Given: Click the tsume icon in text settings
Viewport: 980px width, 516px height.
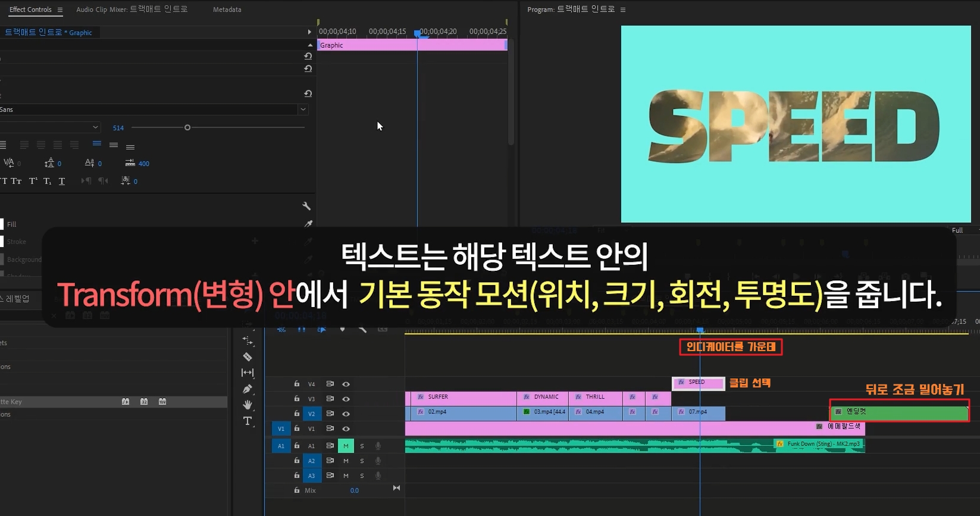Looking at the screenshot, I should coord(126,180).
